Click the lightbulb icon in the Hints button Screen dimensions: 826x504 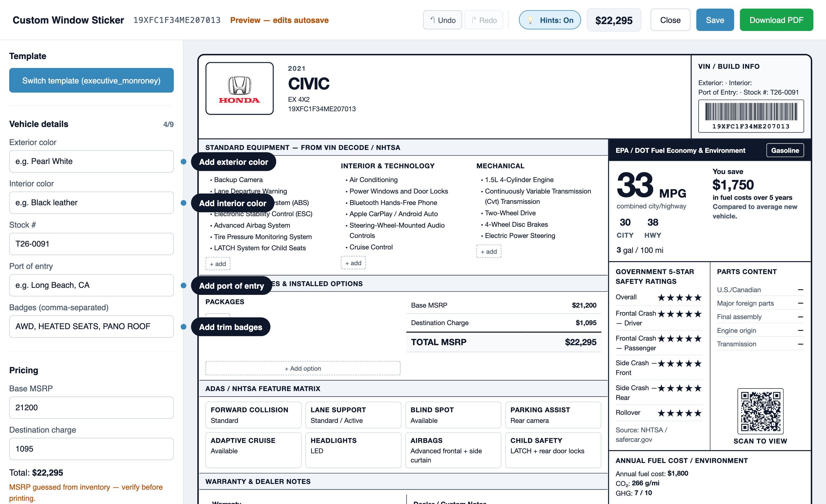click(x=531, y=20)
